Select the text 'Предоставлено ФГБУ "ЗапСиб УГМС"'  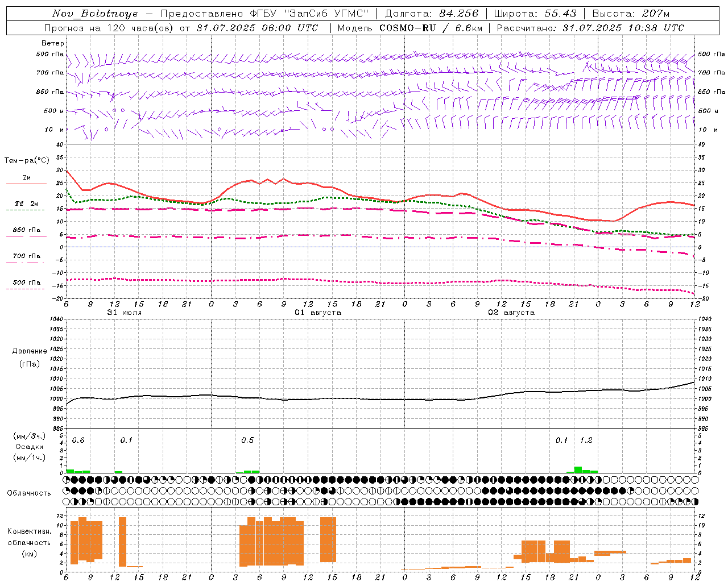click(265, 14)
